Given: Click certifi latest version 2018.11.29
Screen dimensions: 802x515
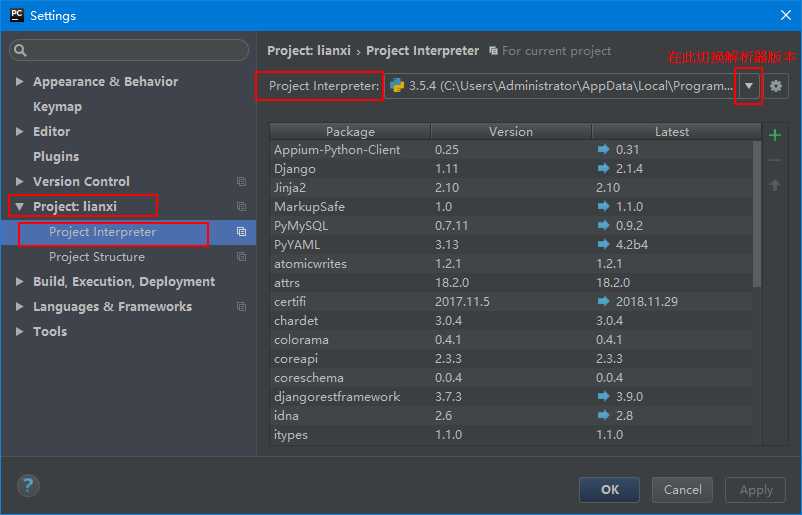Looking at the screenshot, I should pyautogui.click(x=647, y=301).
